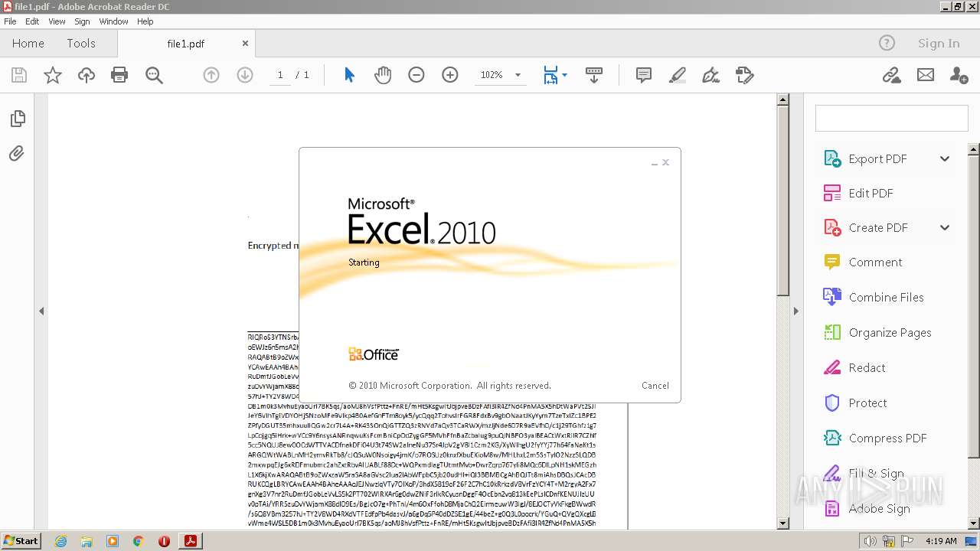Click the document vertical scrollbar down arrow
Image resolution: width=980 pixels, height=551 pixels.
click(x=782, y=523)
